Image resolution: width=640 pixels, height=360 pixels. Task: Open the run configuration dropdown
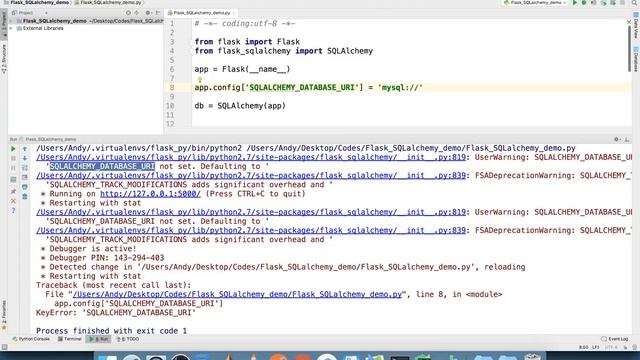[536, 3]
